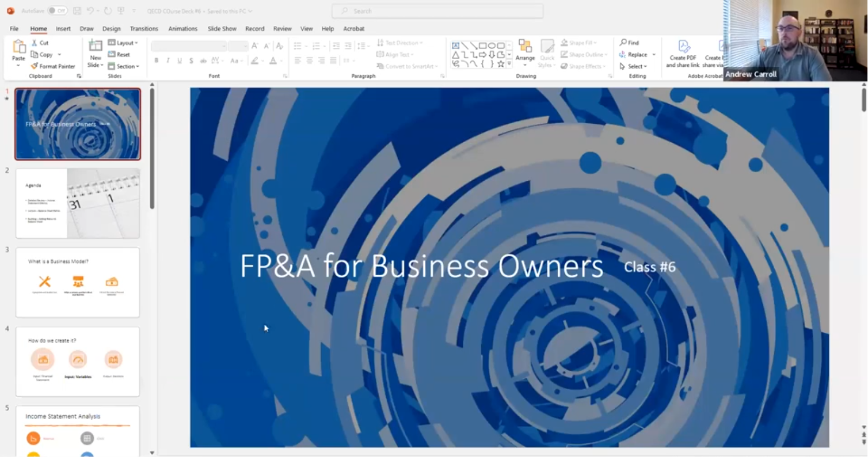
Task: Open the Transitions tab
Action: [x=144, y=29]
